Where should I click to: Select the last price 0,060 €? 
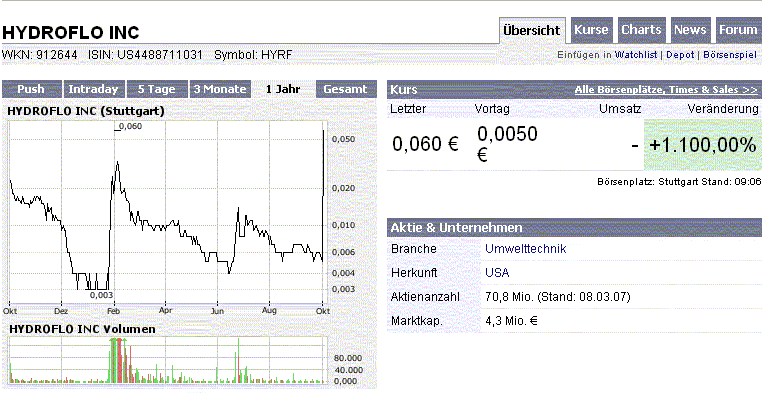[425, 144]
